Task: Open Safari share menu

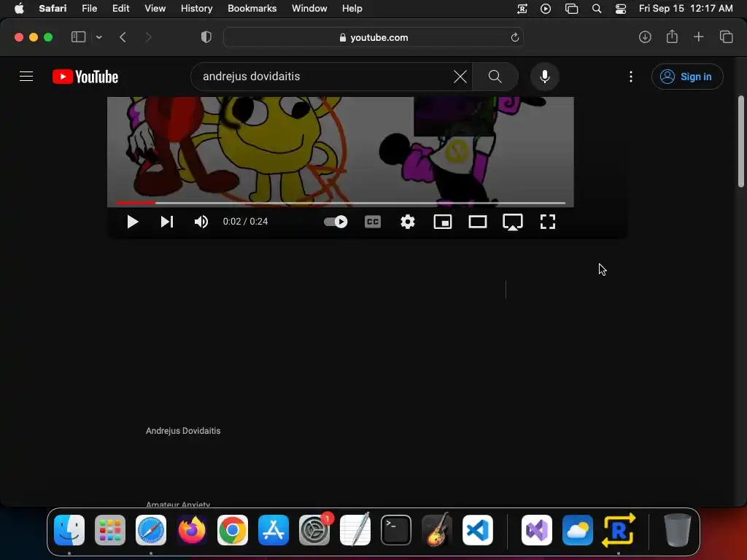Action: pyautogui.click(x=672, y=36)
